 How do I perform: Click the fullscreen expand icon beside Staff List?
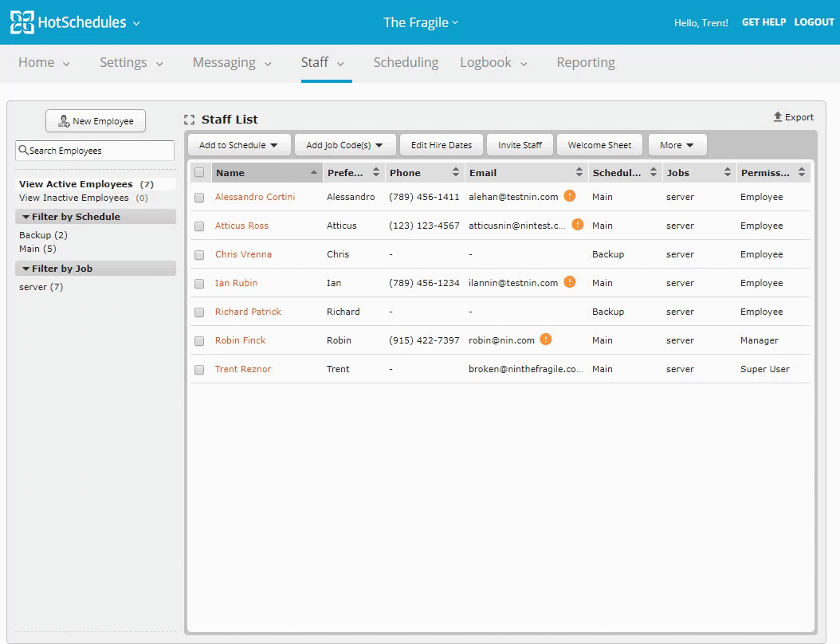pos(190,120)
